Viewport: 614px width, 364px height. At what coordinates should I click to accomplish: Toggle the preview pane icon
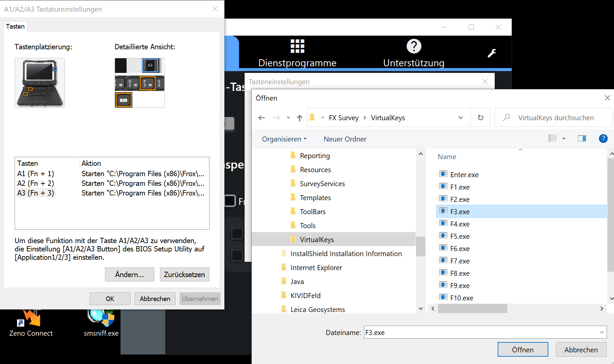582,139
